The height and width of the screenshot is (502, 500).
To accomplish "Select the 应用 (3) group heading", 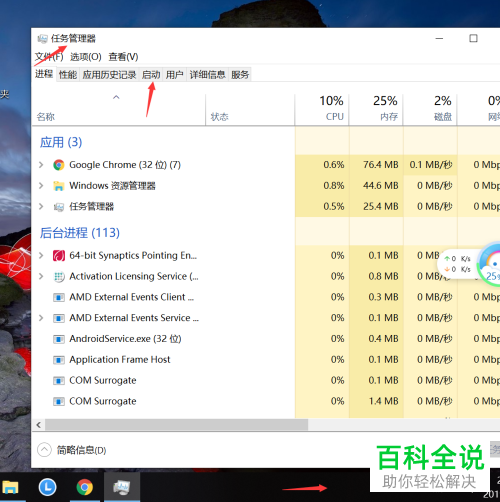I will point(61,142).
